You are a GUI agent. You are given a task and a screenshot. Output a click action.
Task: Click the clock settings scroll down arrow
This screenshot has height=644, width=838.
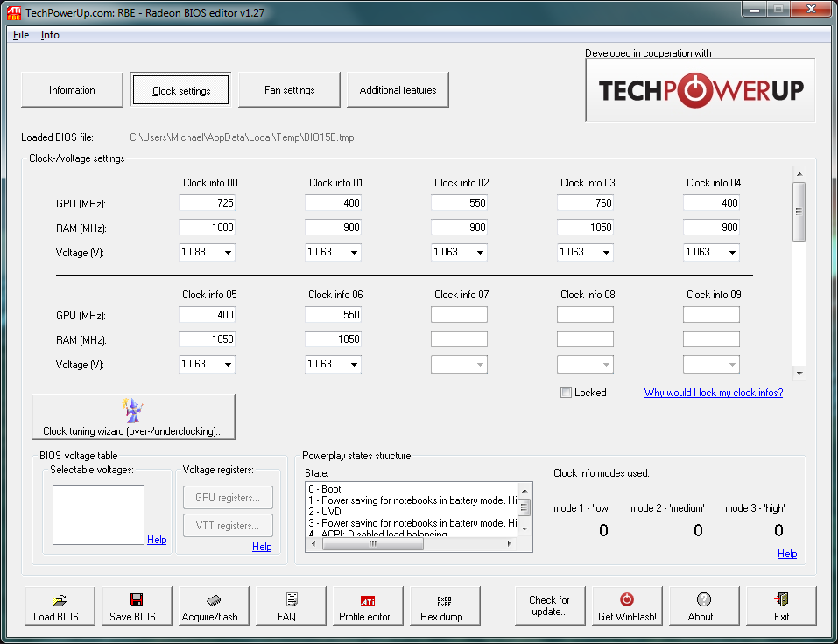point(799,373)
